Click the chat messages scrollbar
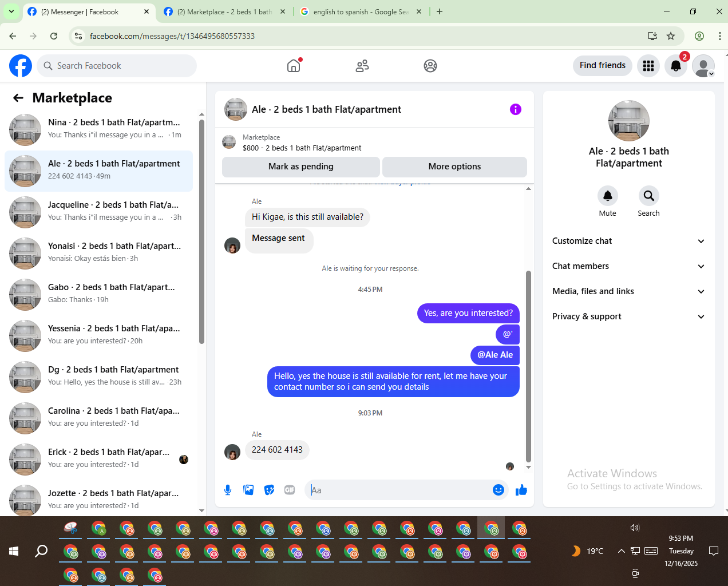Screen dimensions: 728x586 (x=528, y=366)
